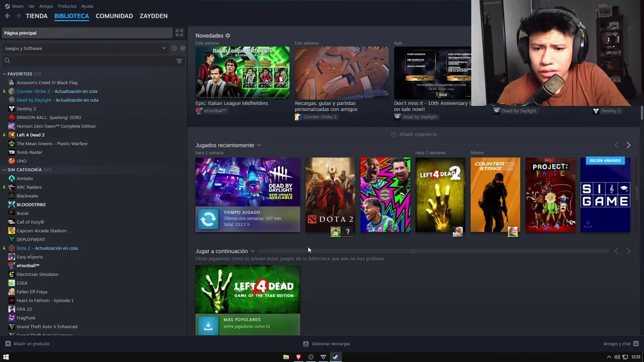This screenshot has height=362, width=644.
Task: Click the Gestionar descargas icon
Action: point(306,344)
